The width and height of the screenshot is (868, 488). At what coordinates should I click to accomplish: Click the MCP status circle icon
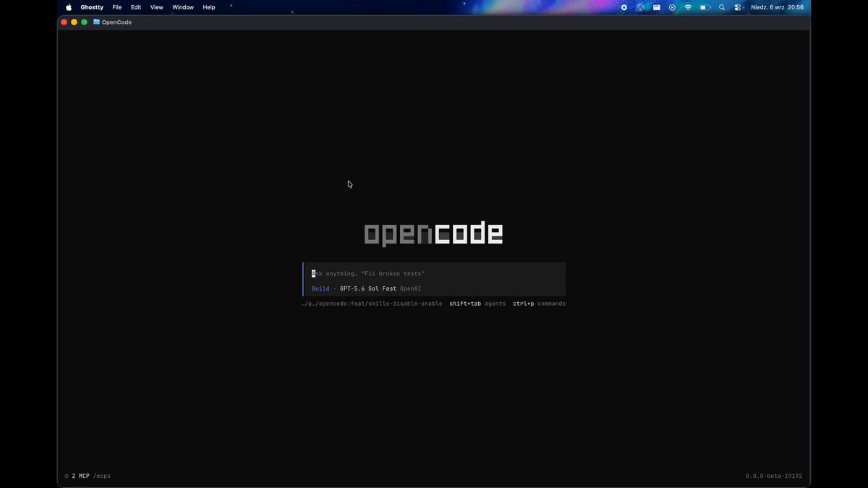(x=67, y=476)
